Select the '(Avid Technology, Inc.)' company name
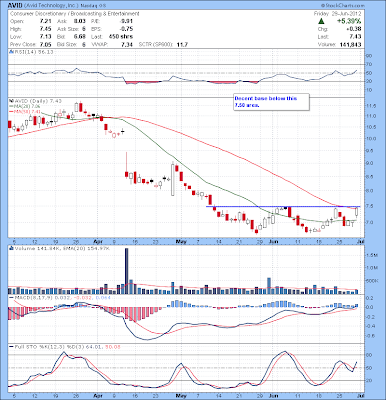Viewport: 386px width, 400px height. 50,6
